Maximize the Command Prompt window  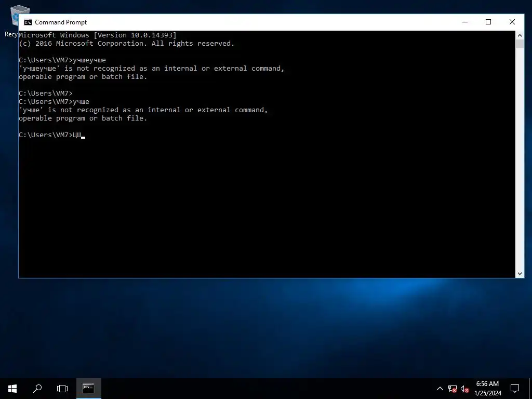[x=488, y=22]
